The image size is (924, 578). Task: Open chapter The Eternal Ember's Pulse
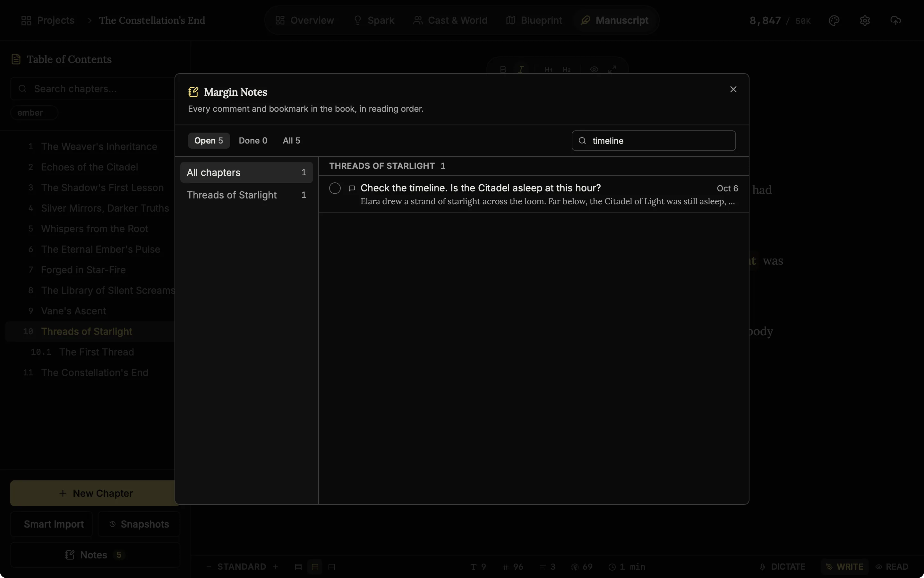tap(100, 249)
